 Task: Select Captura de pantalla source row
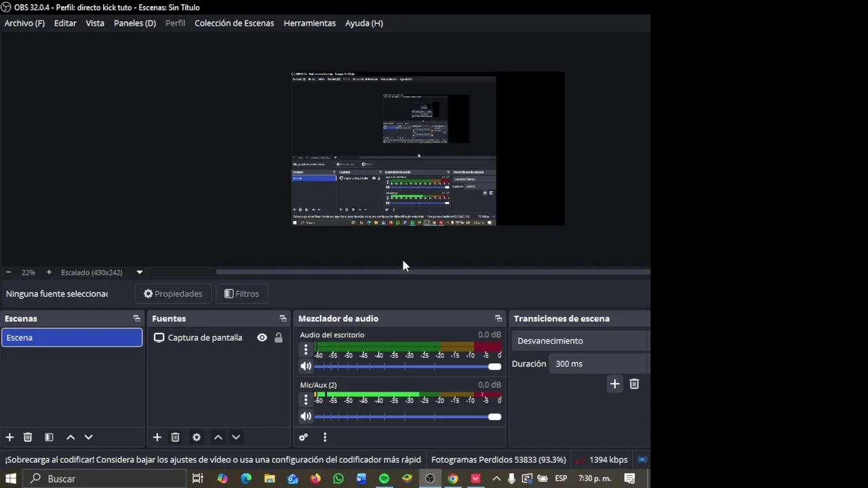(x=218, y=338)
